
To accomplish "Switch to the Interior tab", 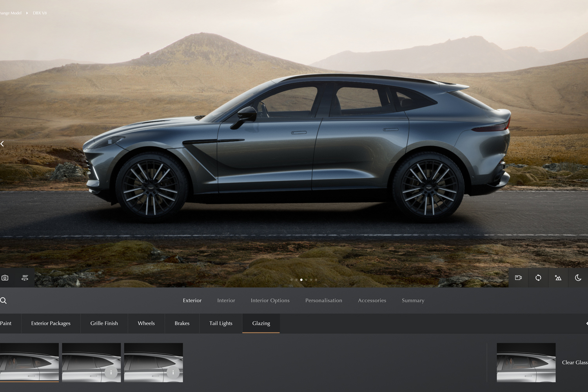I will point(226,300).
